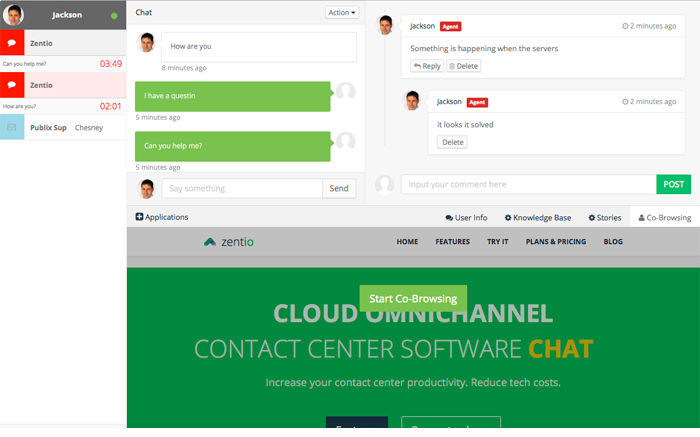700x437 pixels.
Task: Open FEATURES in the Zentio site menu
Action: tap(453, 241)
